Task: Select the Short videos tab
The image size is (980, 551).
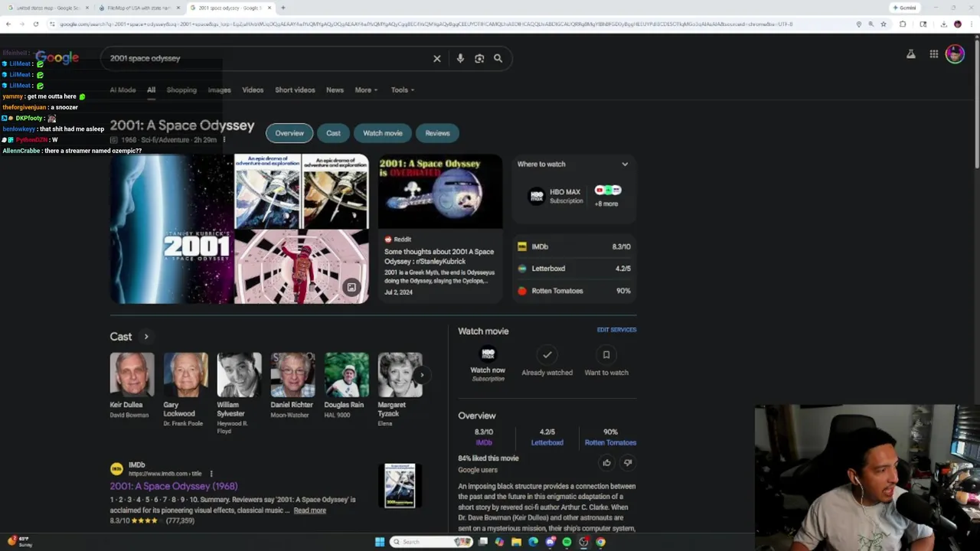Action: pyautogui.click(x=295, y=90)
